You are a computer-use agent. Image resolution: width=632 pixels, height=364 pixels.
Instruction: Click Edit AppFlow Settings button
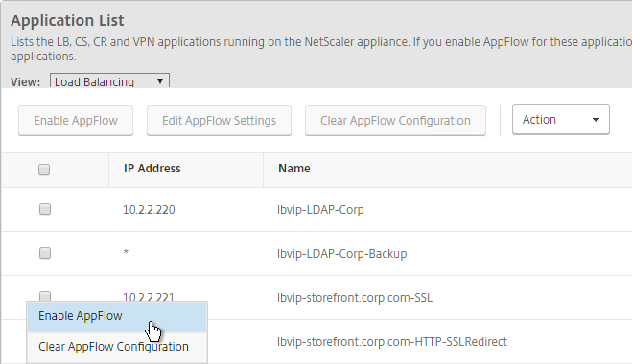tap(219, 121)
